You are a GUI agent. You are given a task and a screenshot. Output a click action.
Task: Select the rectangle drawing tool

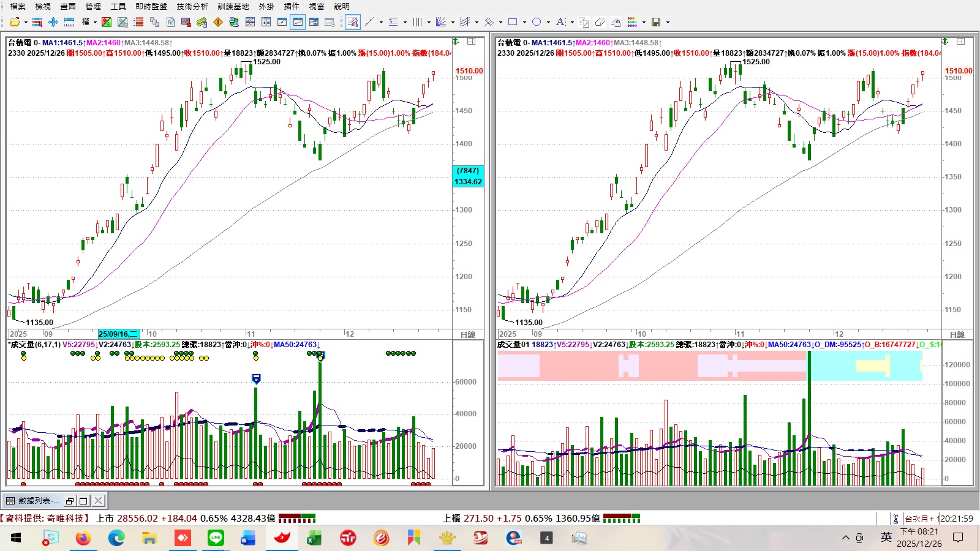513,22
